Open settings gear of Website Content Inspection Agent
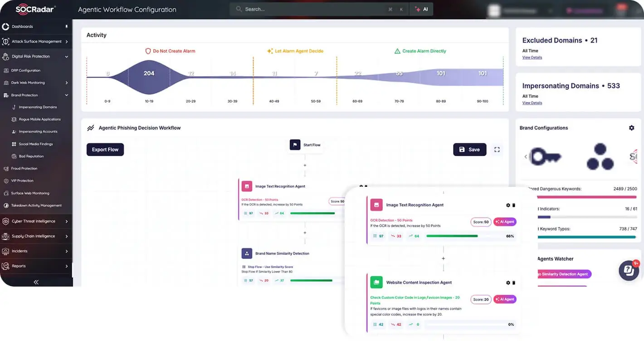Screen dimensions: 644x341 point(508,283)
